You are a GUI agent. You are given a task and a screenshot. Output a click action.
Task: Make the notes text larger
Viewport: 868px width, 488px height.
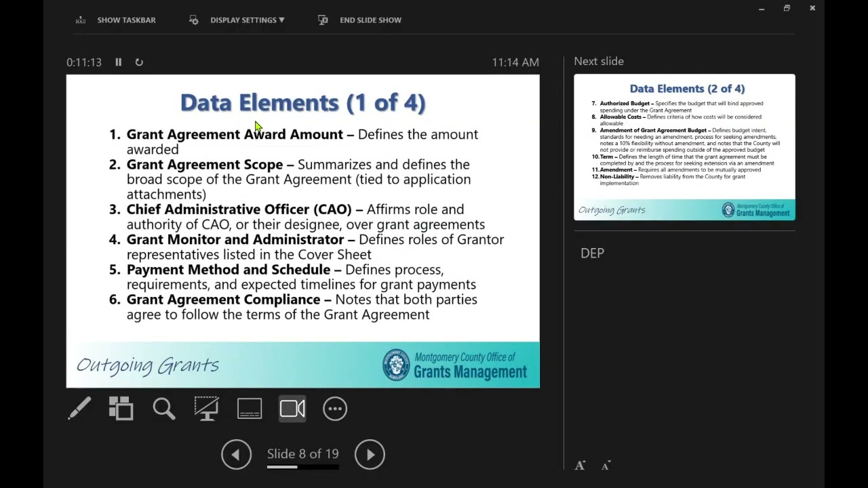tap(580, 466)
